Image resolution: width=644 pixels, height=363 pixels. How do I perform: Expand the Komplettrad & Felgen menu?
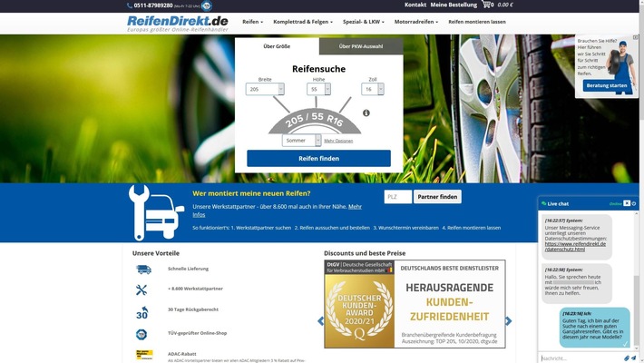[303, 22]
